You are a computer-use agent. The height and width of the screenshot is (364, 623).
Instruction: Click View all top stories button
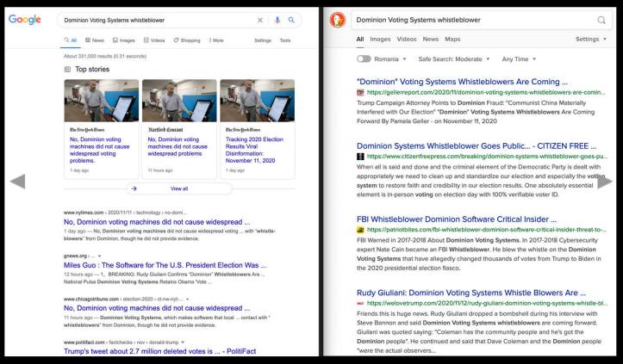pos(179,188)
